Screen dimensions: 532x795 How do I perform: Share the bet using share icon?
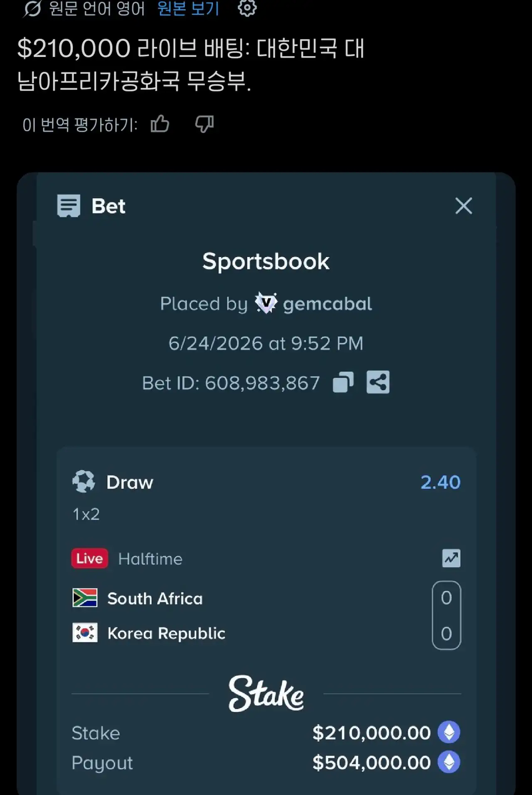coord(378,382)
